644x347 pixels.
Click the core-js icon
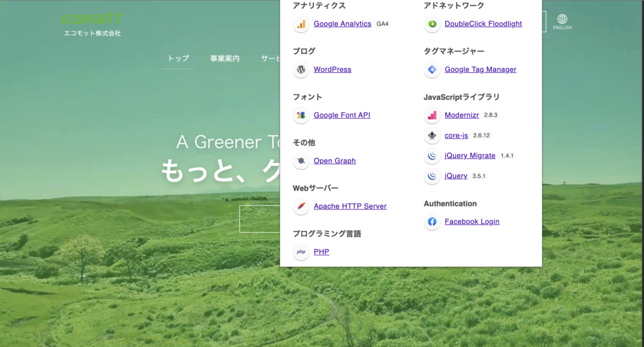(x=432, y=136)
